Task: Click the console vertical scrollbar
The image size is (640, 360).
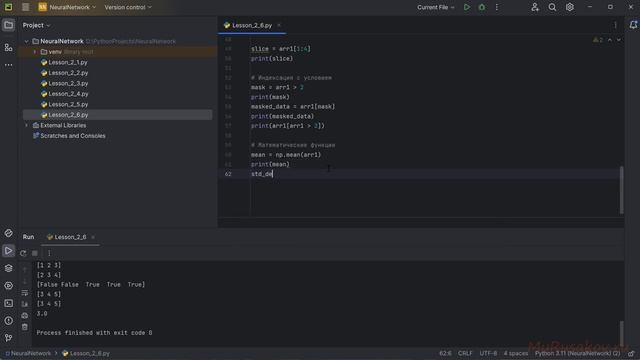Action: (622, 333)
